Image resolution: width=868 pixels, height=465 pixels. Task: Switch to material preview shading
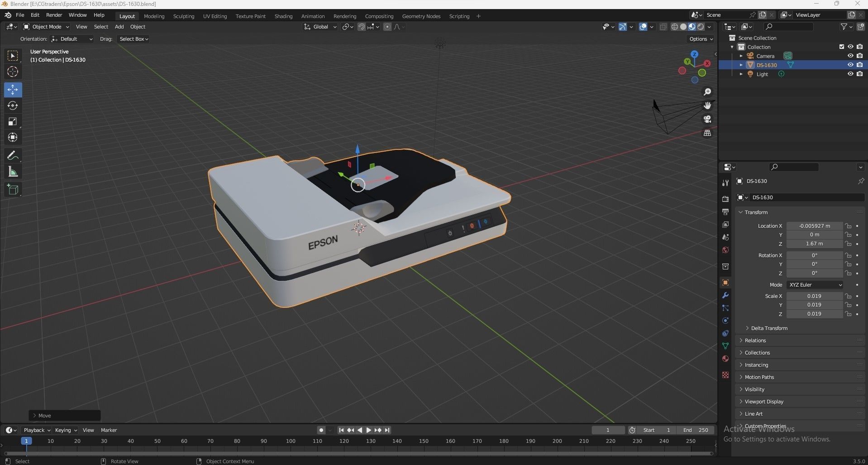(692, 27)
